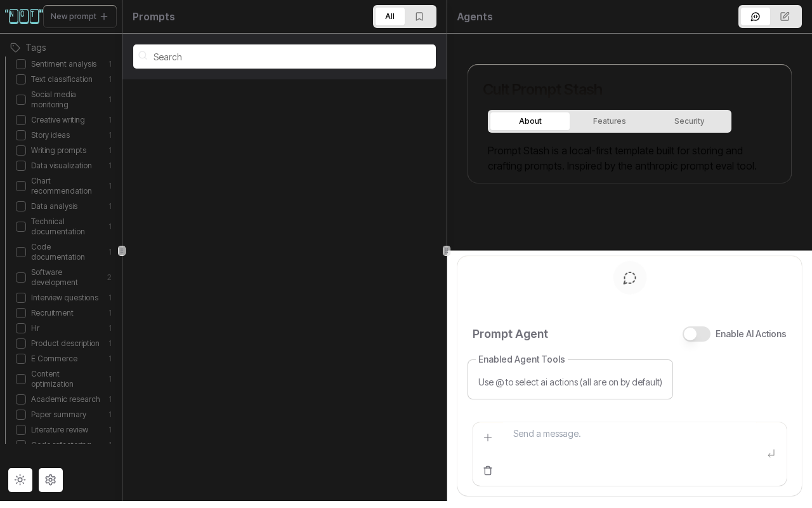Tick the Recruitment tag checkbox

(21, 313)
